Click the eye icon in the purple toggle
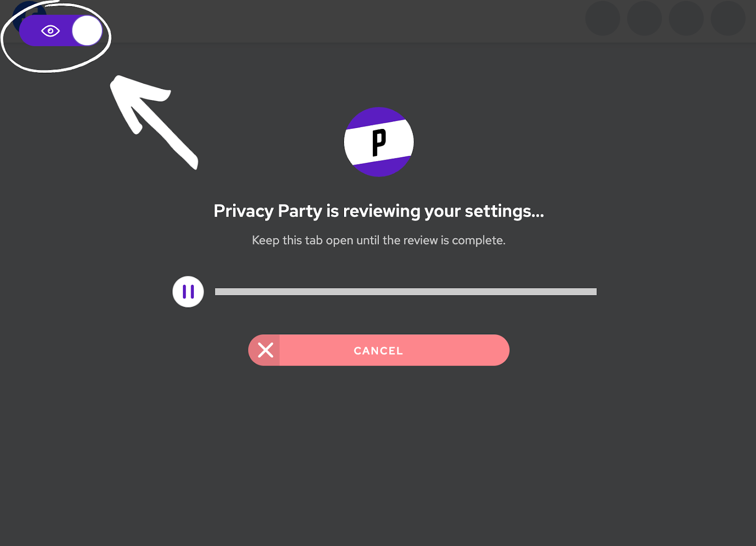 [x=51, y=31]
